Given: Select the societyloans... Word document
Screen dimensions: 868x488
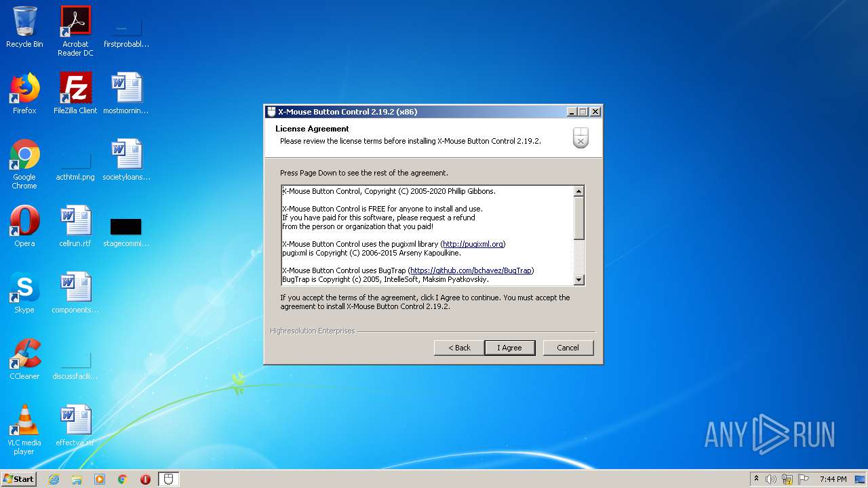Looking at the screenshot, I should [126, 160].
